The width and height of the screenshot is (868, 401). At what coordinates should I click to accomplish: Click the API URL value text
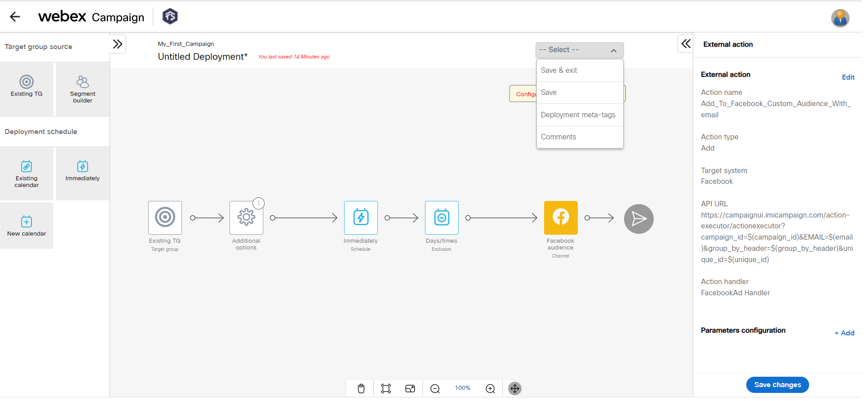(x=777, y=237)
